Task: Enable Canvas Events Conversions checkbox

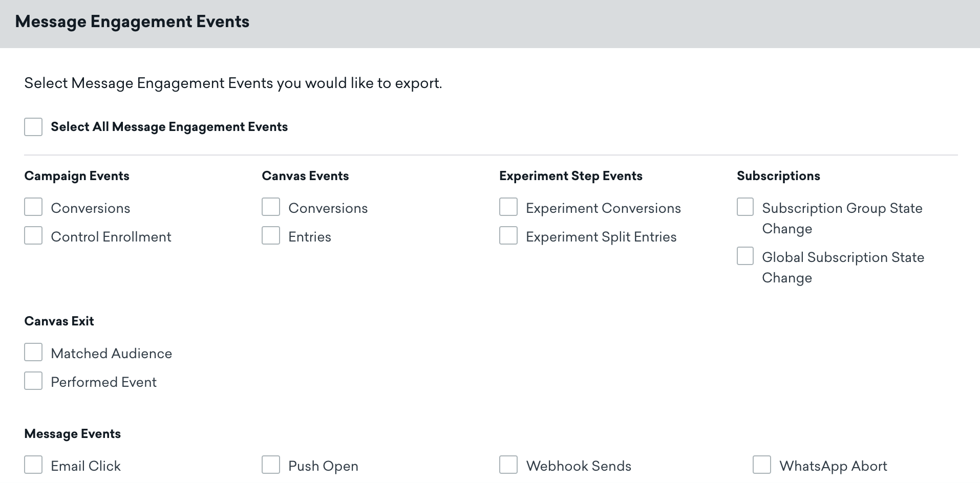Action: pyautogui.click(x=271, y=207)
